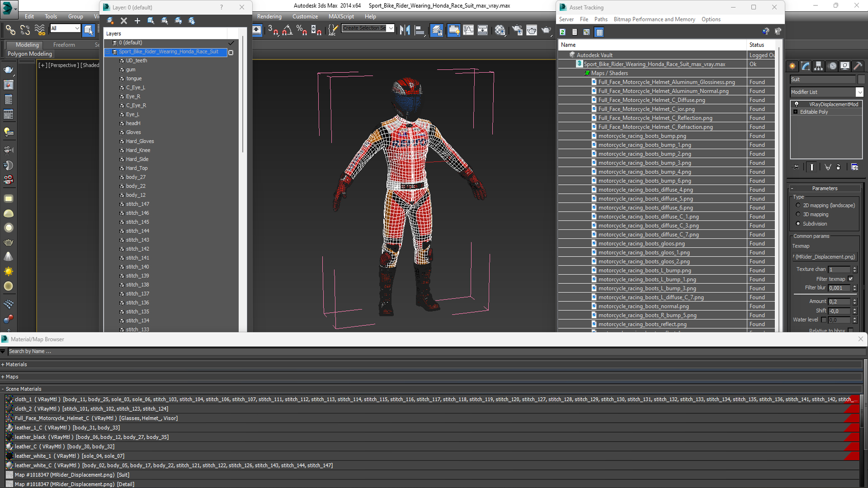
Task: Click the Polygon Modeling panel button
Action: click(x=30, y=54)
